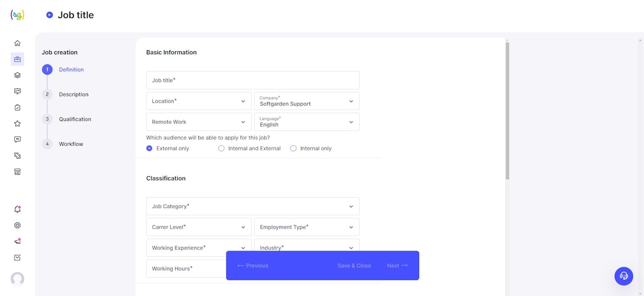Open the Location dropdown

pos(199,101)
